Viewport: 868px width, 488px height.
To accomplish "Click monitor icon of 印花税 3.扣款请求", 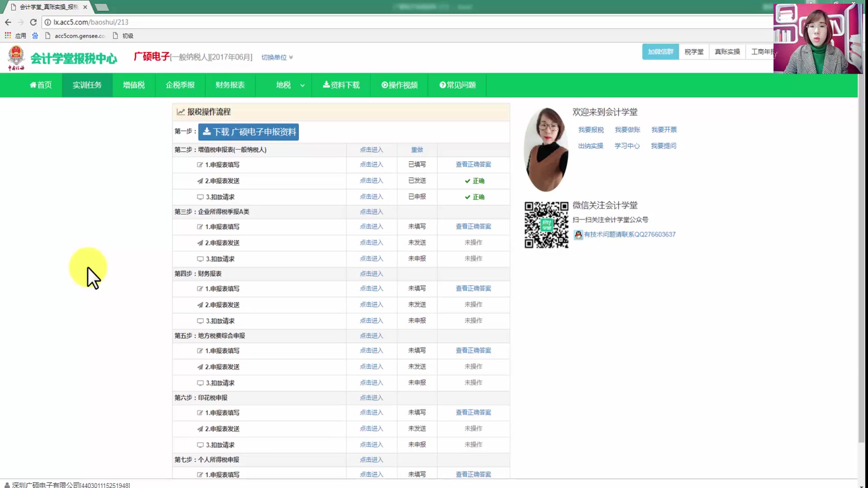I will 200,445.
